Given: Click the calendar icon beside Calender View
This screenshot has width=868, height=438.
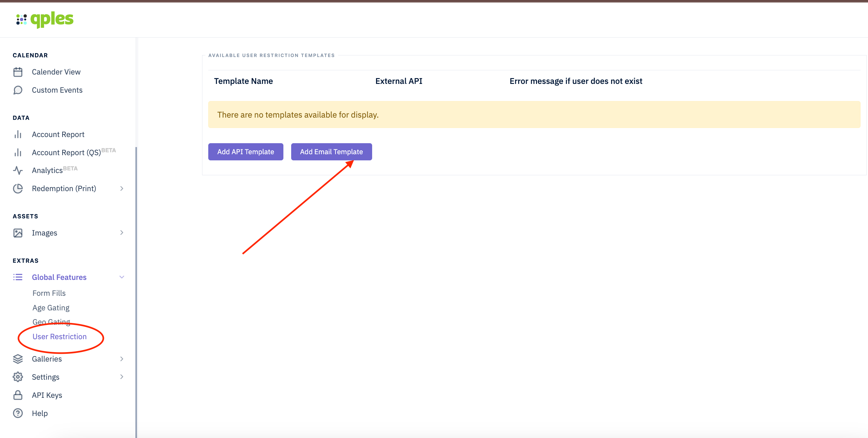Looking at the screenshot, I should (18, 72).
